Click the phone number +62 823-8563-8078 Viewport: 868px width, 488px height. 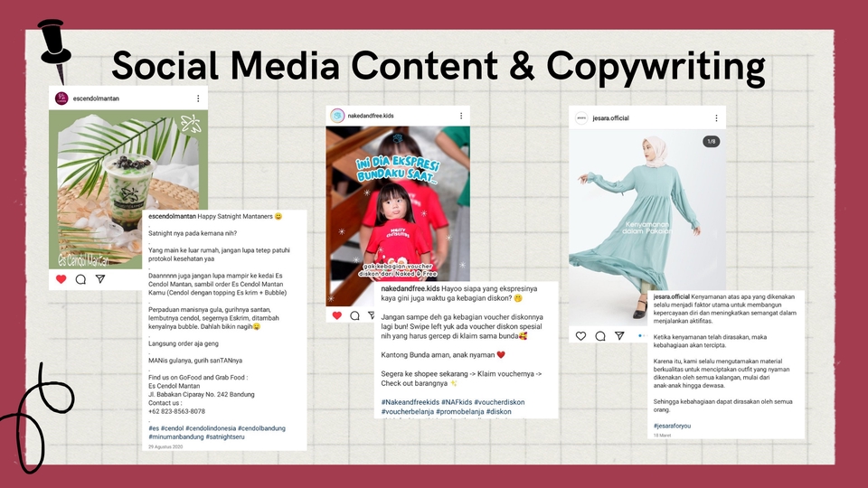tap(176, 412)
